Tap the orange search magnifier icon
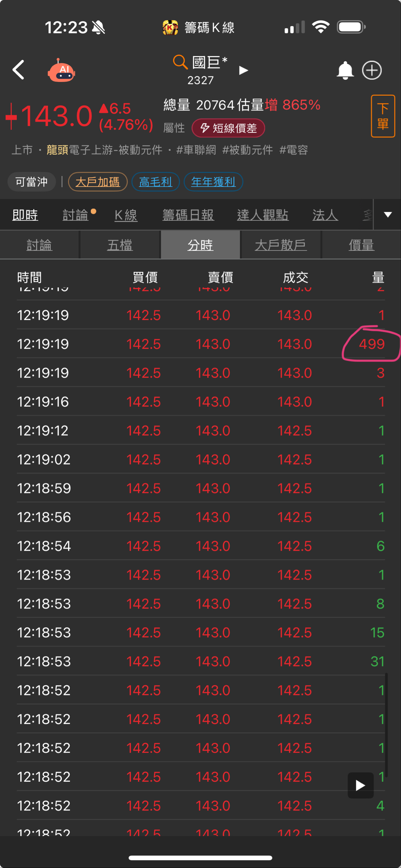401x868 pixels. click(x=180, y=62)
